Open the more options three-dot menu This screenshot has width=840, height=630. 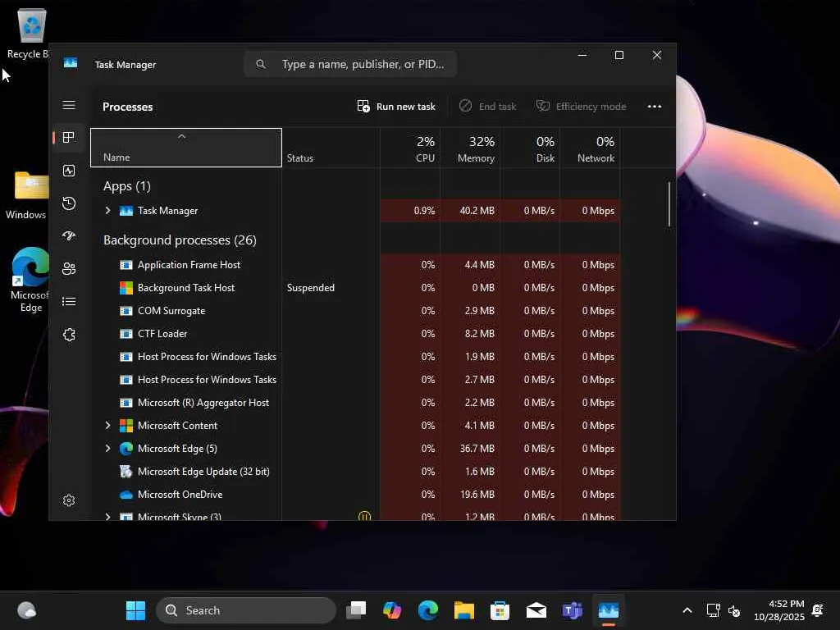654,107
